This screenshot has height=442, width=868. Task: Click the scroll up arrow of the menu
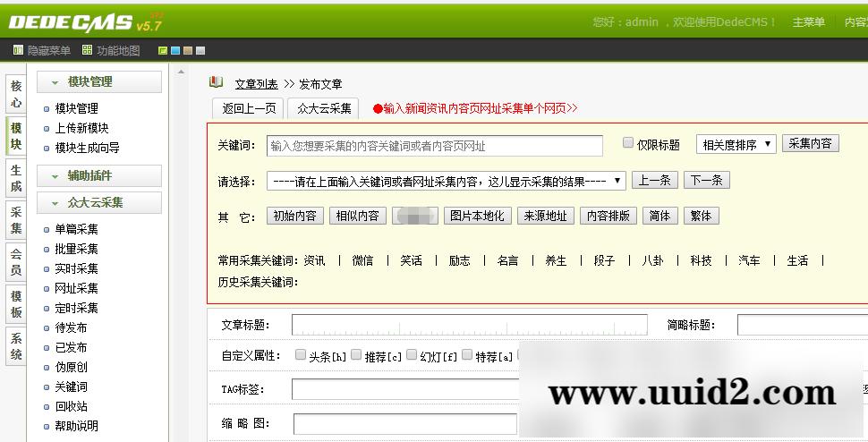click(x=181, y=72)
